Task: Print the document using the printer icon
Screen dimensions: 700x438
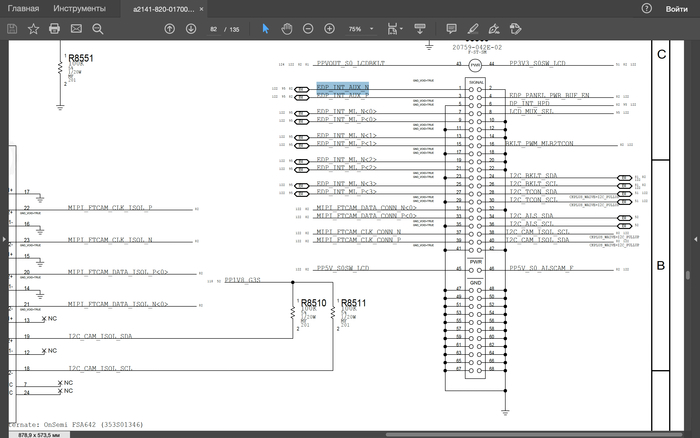Action: 55,28
